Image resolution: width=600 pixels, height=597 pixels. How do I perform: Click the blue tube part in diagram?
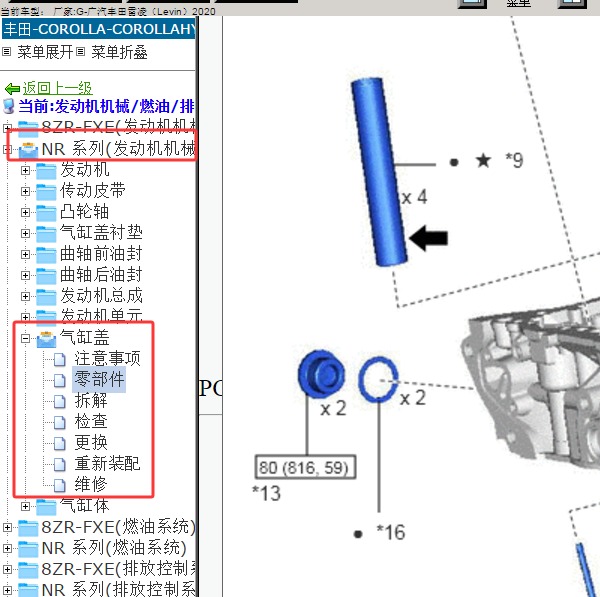click(x=379, y=171)
